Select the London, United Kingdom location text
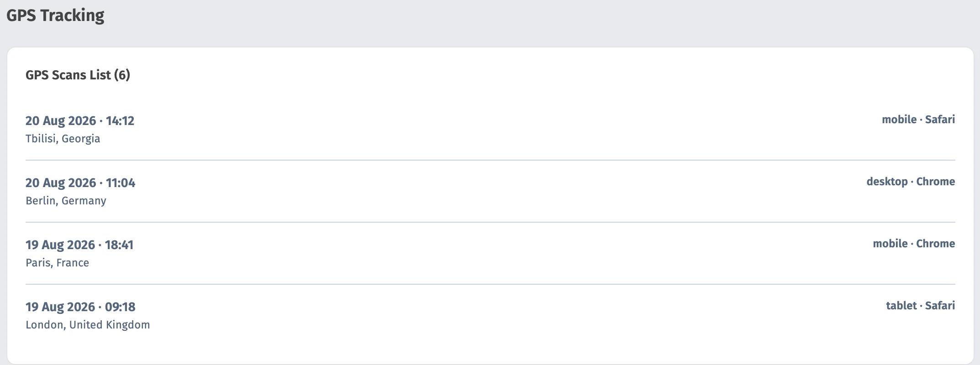This screenshot has height=365, width=980. point(88,325)
